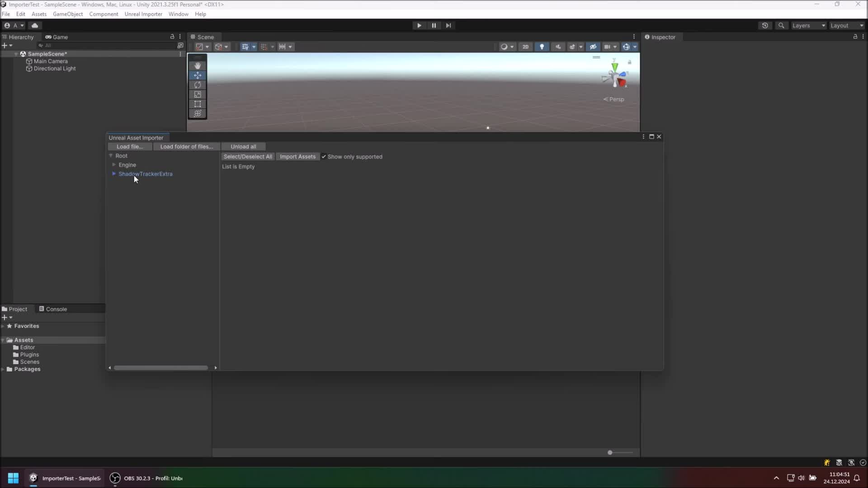The width and height of the screenshot is (868, 488).
Task: Click the cloud services icon
Action: point(35,25)
